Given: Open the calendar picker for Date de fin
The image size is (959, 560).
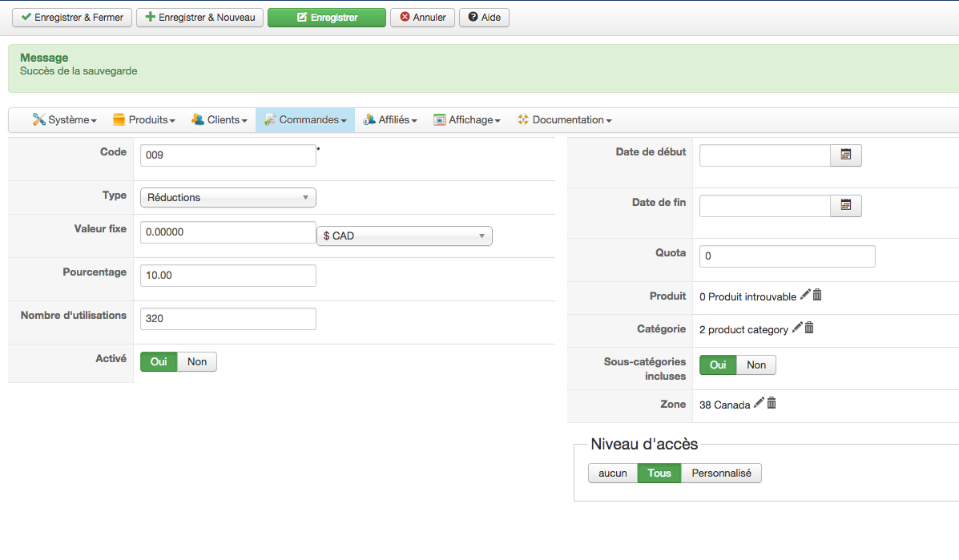Looking at the screenshot, I should 846,205.
